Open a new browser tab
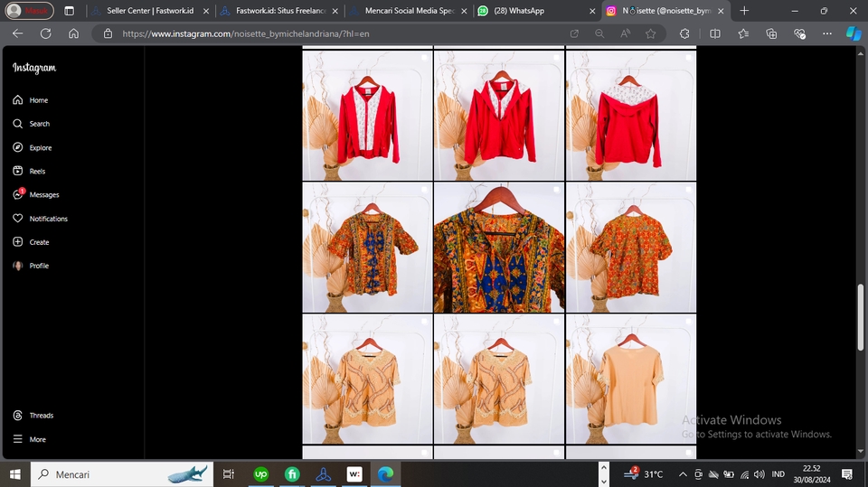The image size is (868, 487). tap(744, 11)
